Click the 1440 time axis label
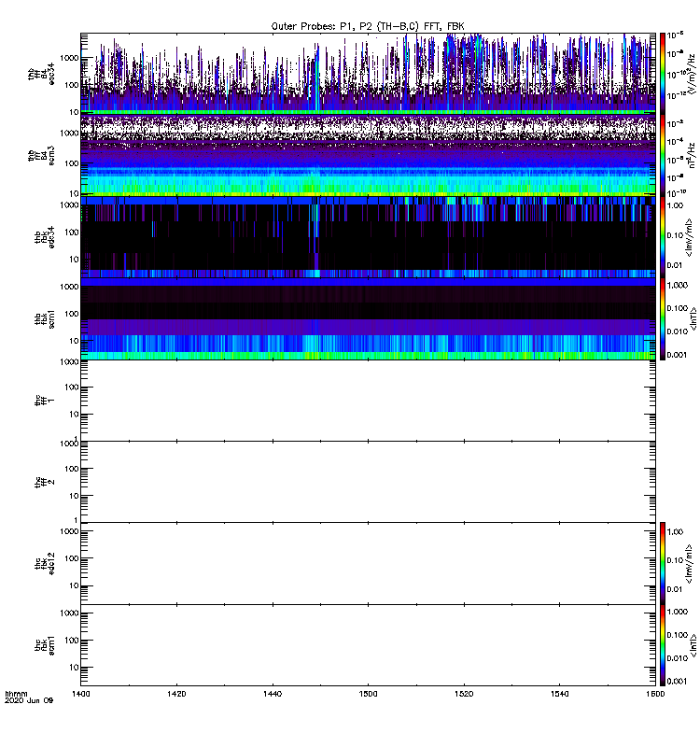 (273, 694)
